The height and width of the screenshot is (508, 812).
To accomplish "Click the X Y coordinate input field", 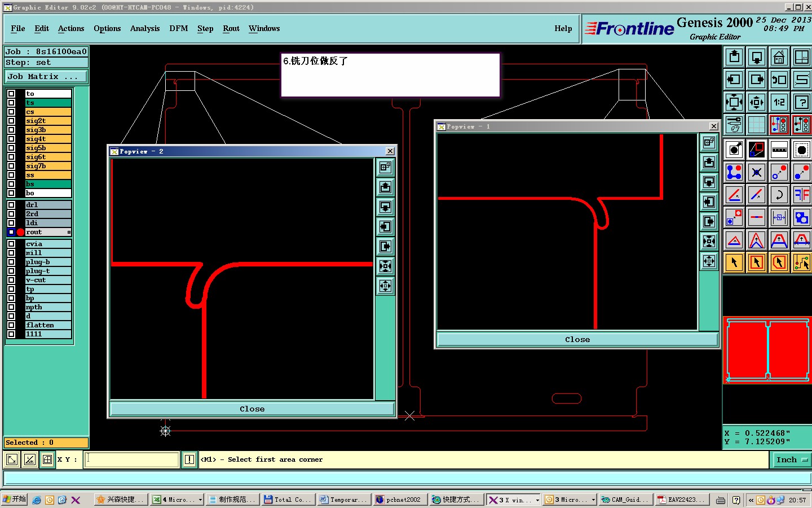I will (x=132, y=459).
